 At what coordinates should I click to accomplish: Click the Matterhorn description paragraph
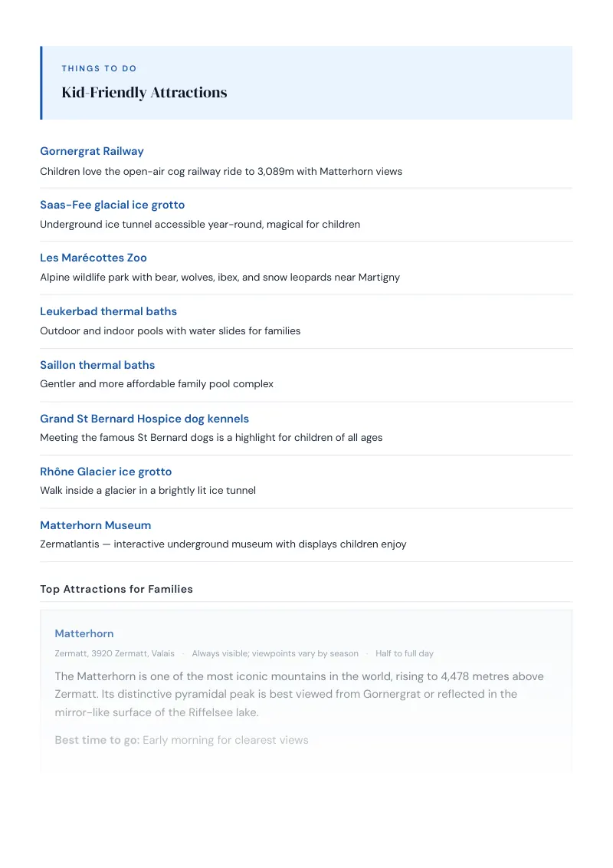[x=300, y=694]
